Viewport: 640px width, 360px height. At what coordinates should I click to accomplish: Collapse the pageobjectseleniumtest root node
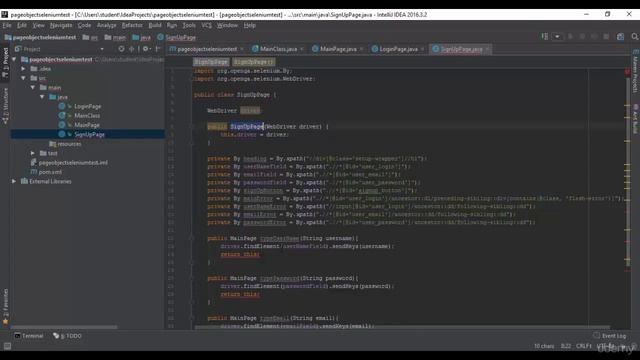pyautogui.click(x=14, y=60)
